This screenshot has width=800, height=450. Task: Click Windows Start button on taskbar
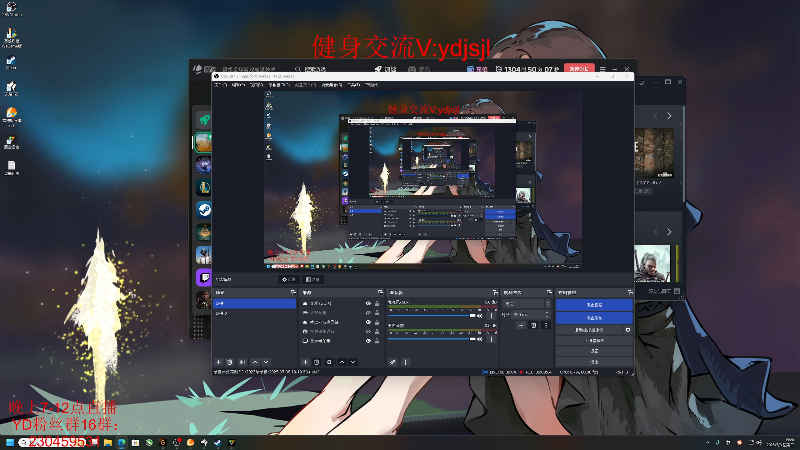click(x=10, y=442)
